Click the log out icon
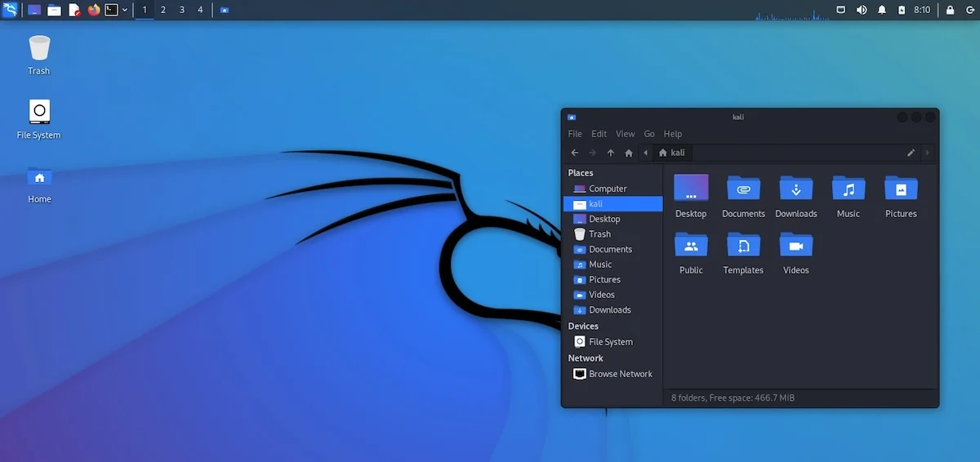Screen dimensions: 980x462 click(x=970, y=10)
